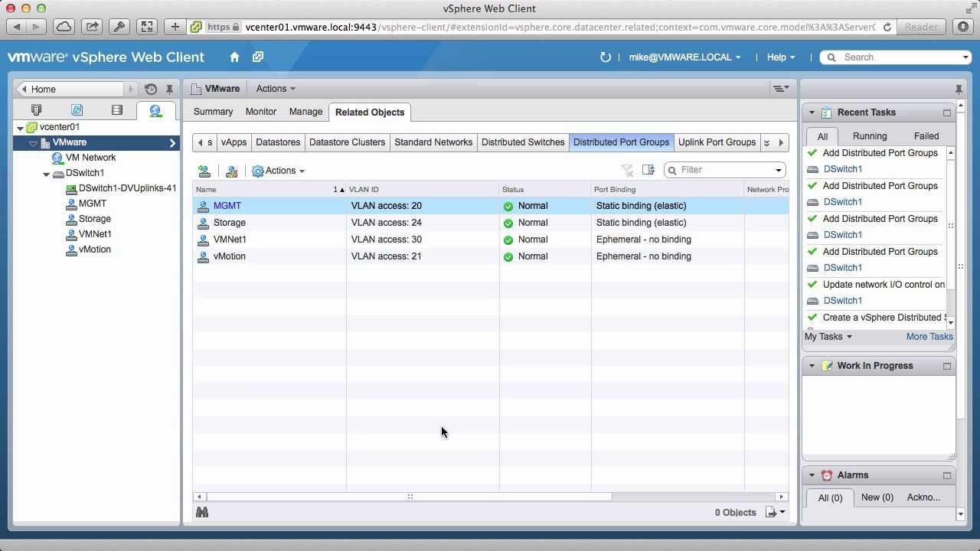Click the horizontal table scrollbar

click(x=409, y=497)
